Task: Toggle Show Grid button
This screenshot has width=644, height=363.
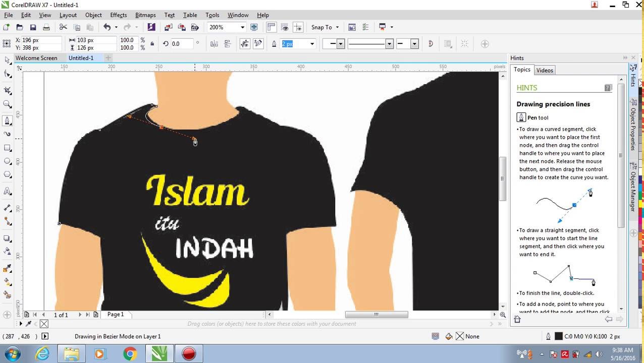Action: [x=285, y=27]
